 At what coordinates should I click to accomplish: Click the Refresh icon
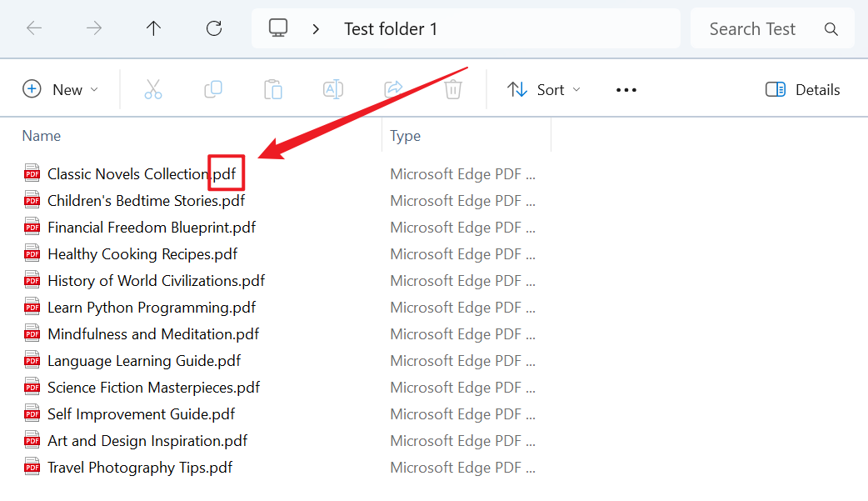pos(213,28)
